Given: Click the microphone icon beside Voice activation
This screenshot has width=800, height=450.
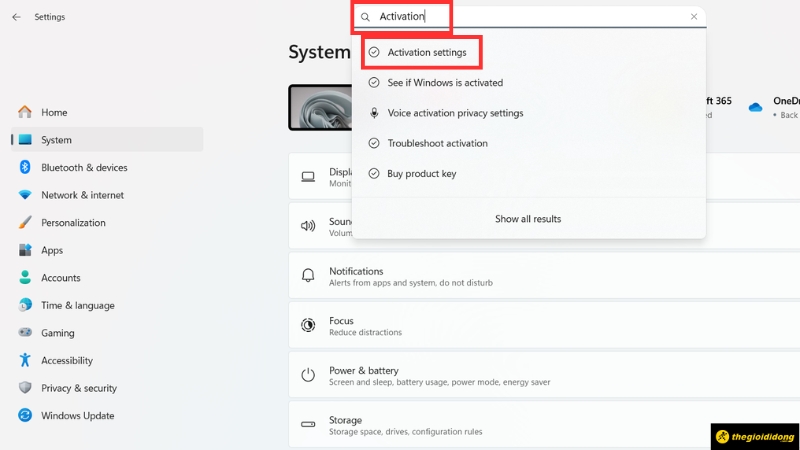Looking at the screenshot, I should pos(374,113).
